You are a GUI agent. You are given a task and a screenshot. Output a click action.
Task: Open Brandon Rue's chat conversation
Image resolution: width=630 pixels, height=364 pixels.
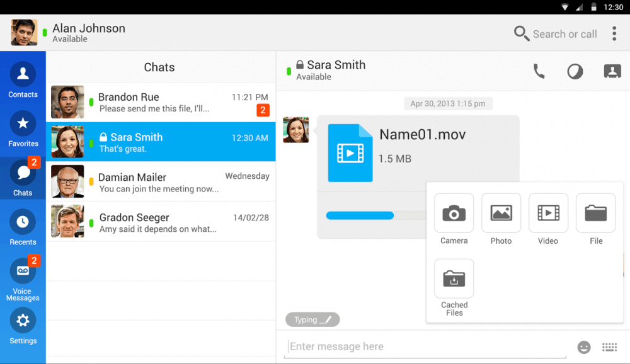161,103
